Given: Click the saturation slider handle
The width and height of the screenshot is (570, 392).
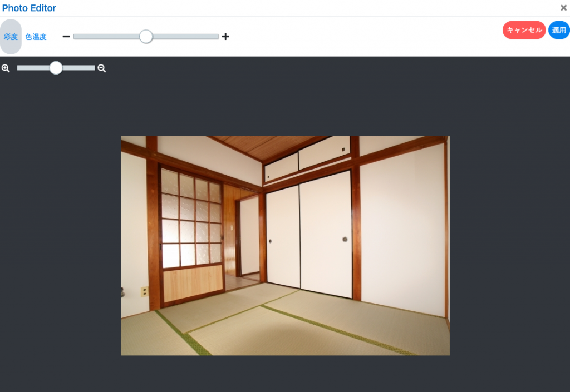Looking at the screenshot, I should pos(146,37).
